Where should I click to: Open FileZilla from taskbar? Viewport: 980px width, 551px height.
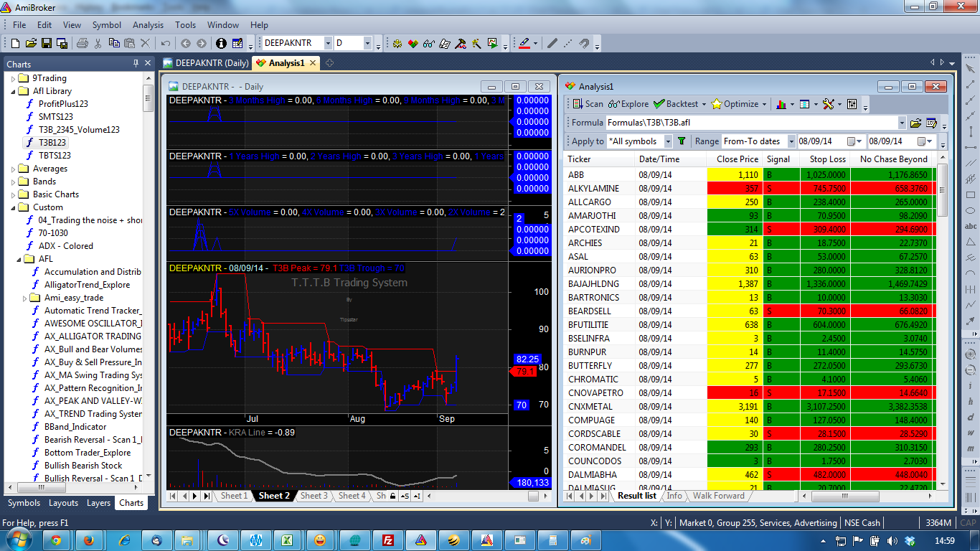click(387, 540)
